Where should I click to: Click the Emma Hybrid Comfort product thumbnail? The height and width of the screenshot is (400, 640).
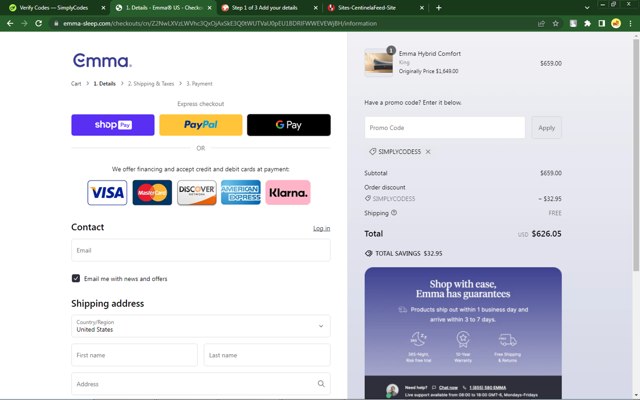(x=378, y=62)
